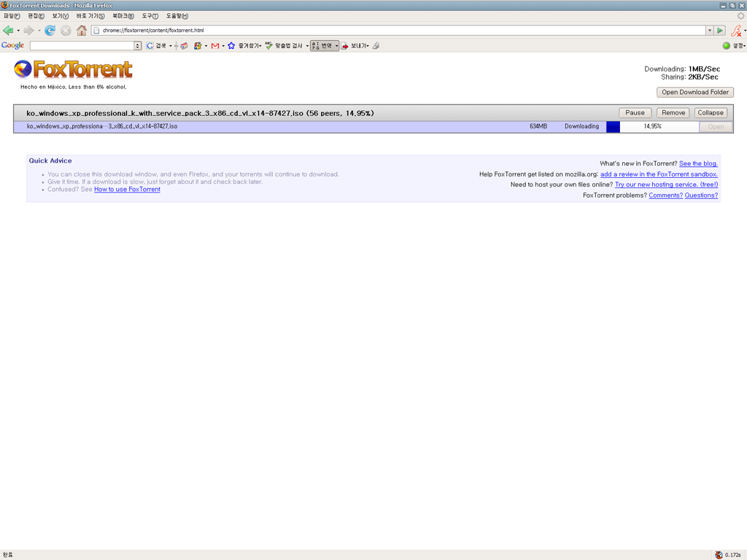747x560 pixels.
Task: Click the green status circle on Google toolbar
Action: pyautogui.click(x=726, y=46)
